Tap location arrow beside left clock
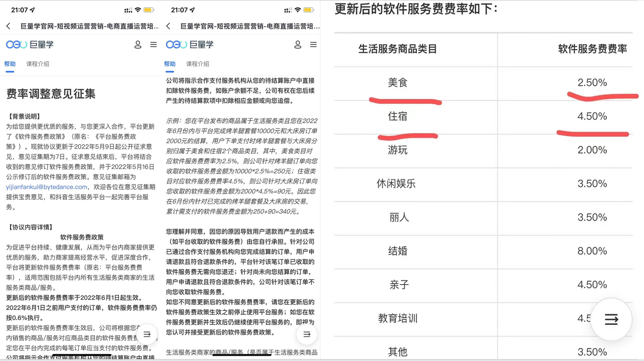644x361 pixels. pyautogui.click(x=32, y=10)
